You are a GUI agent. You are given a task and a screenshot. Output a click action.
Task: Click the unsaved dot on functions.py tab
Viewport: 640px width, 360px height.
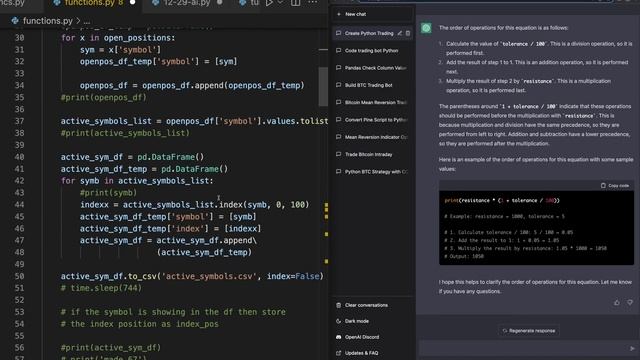click(x=132, y=2)
